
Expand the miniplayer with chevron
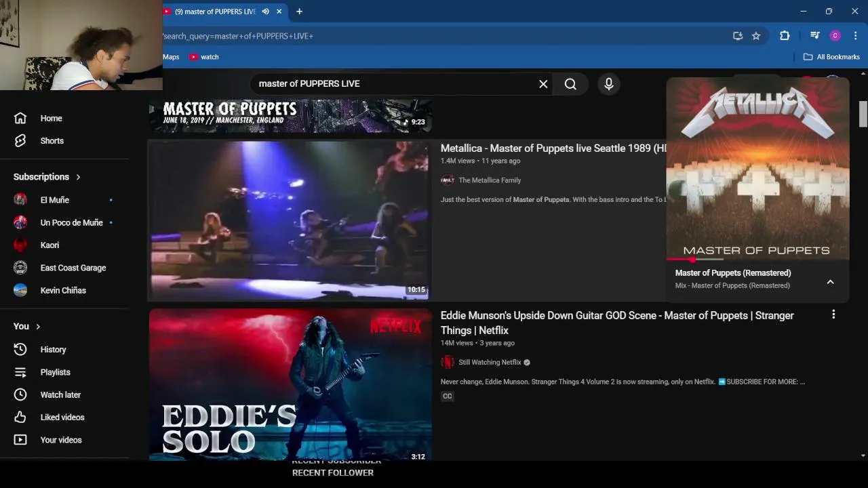point(830,282)
